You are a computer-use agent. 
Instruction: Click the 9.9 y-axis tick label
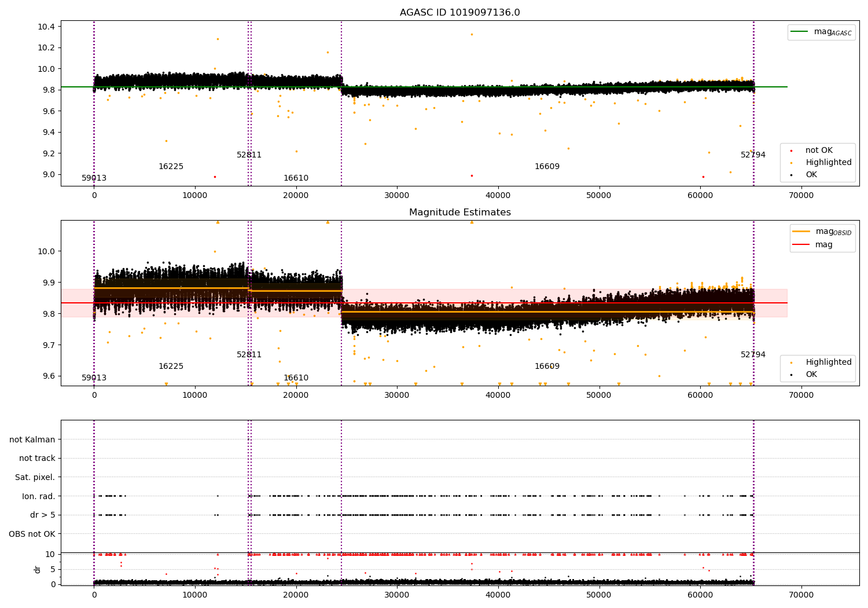48,283
